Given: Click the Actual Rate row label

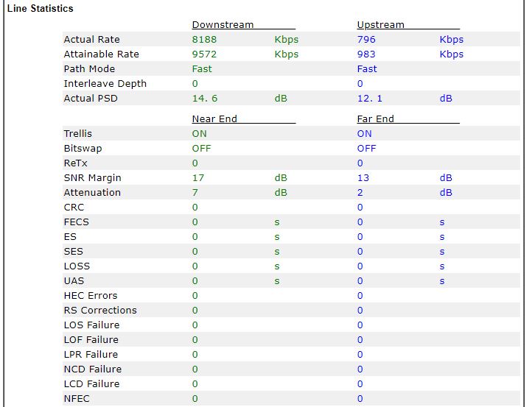Looking at the screenshot, I should point(91,40).
